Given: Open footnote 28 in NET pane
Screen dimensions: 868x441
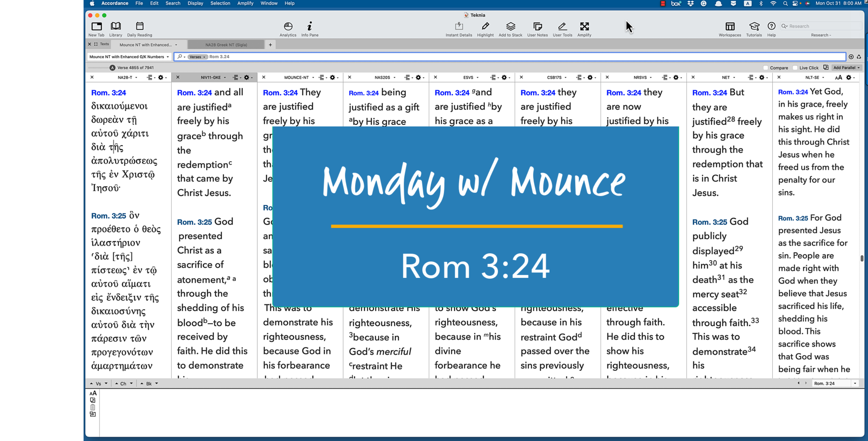Looking at the screenshot, I should (731, 119).
